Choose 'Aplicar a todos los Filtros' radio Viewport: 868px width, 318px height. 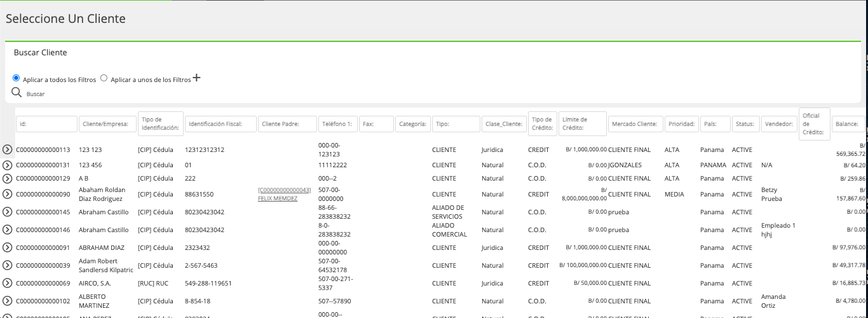pos(17,78)
